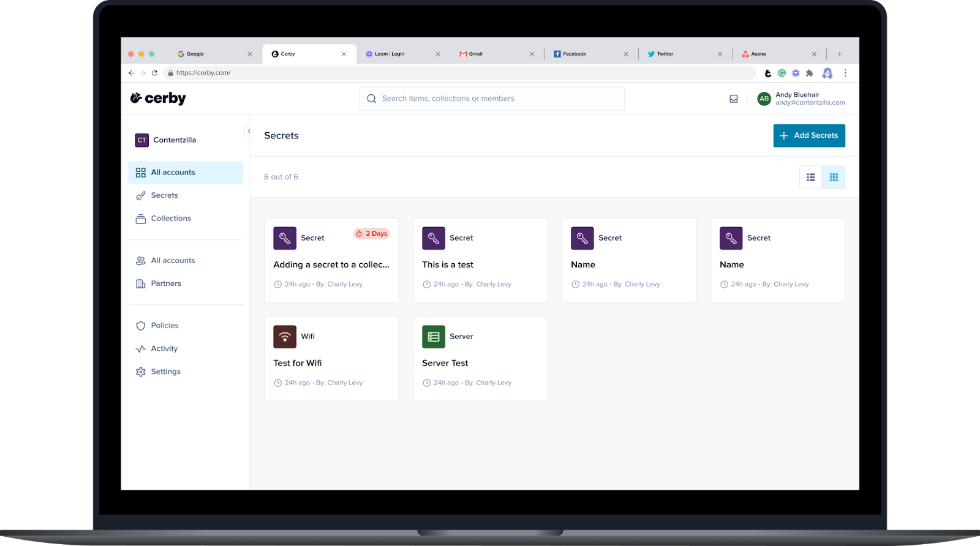Switch to list view layout
980x546 pixels.
[x=810, y=178]
